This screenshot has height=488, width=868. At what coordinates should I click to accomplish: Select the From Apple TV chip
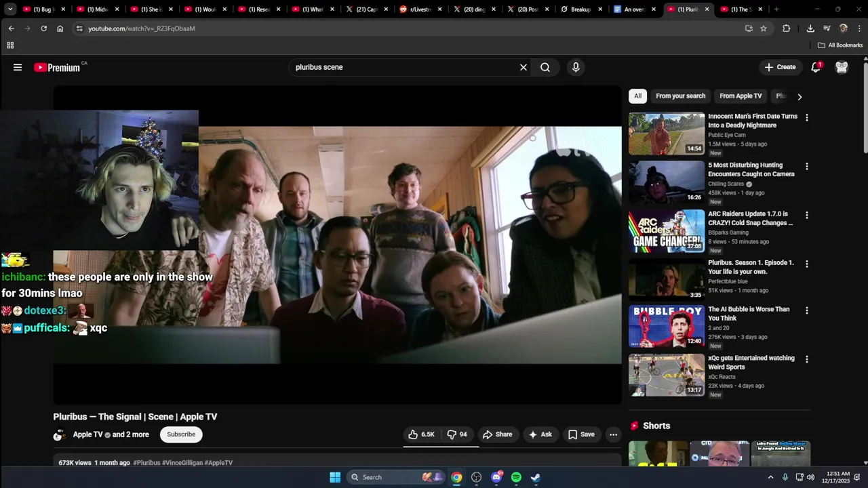pos(741,96)
